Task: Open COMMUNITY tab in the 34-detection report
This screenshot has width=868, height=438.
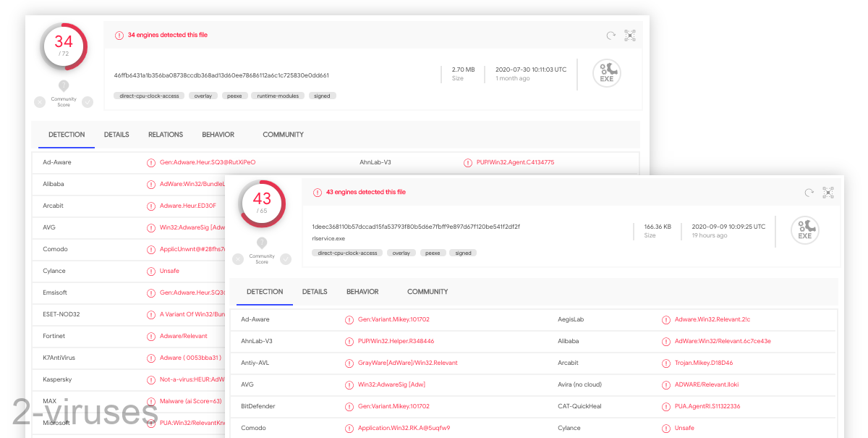Action: click(283, 135)
